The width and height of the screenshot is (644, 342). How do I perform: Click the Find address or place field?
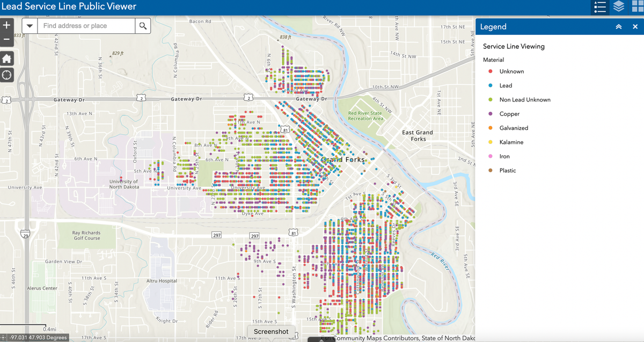point(86,26)
